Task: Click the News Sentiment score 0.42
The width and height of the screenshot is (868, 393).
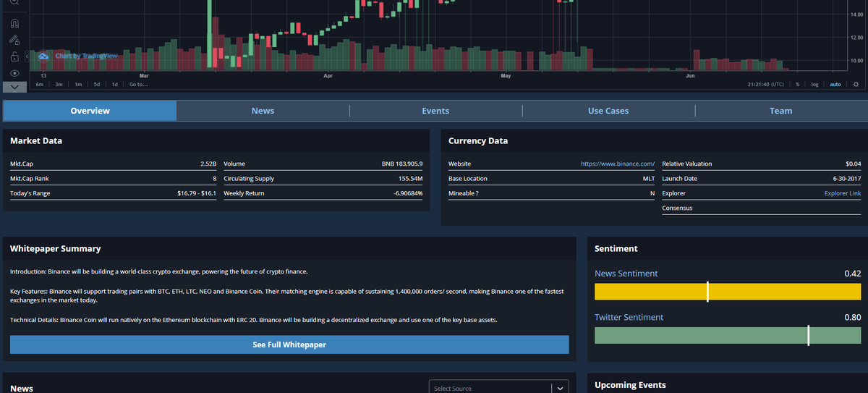Action: click(x=853, y=274)
